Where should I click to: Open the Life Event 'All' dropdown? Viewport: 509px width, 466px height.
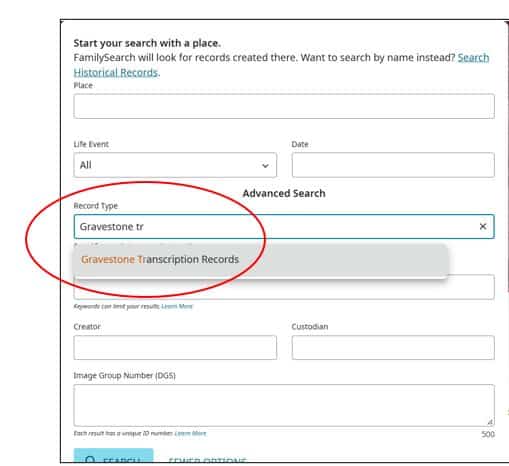point(175,165)
